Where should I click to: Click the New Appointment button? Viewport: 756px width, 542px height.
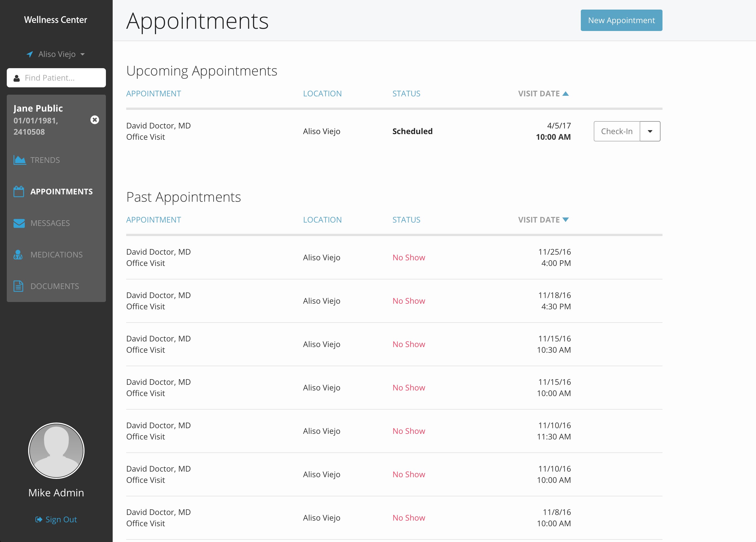pos(621,20)
